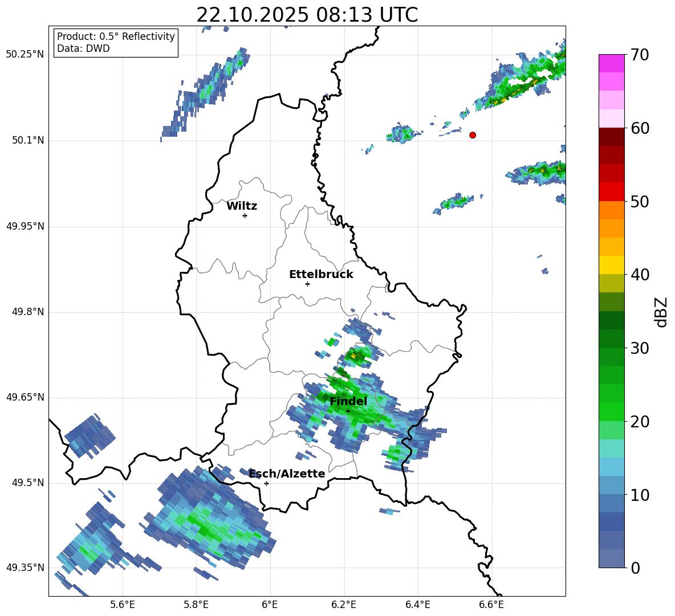Click the Findel station cross marker
This screenshot has width=675, height=616.
coord(348,411)
